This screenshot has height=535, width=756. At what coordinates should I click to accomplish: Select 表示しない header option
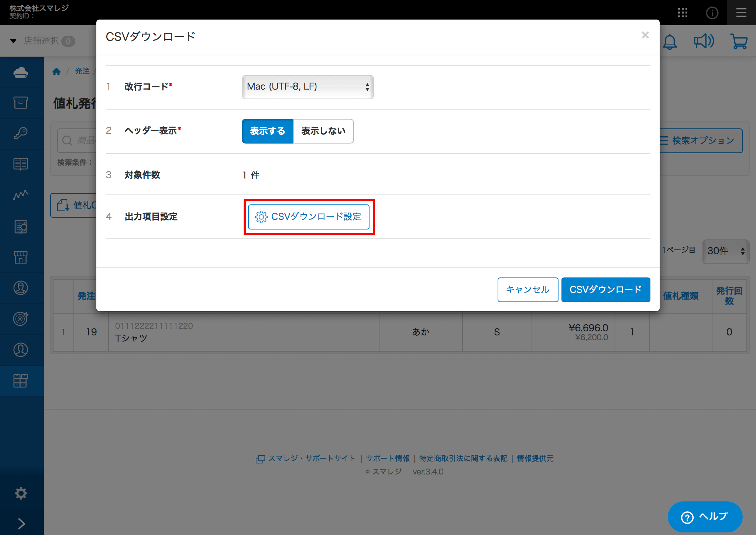323,131
